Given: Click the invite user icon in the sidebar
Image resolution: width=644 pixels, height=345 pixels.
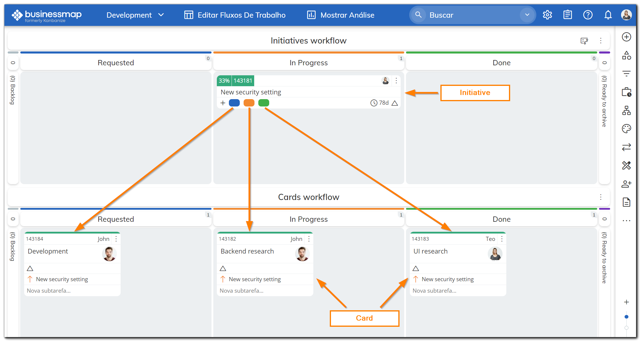Looking at the screenshot, I should point(626,184).
